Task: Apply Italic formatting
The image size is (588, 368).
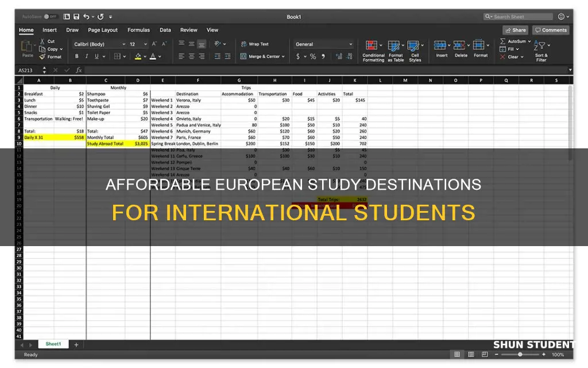Action: pyautogui.click(x=87, y=56)
